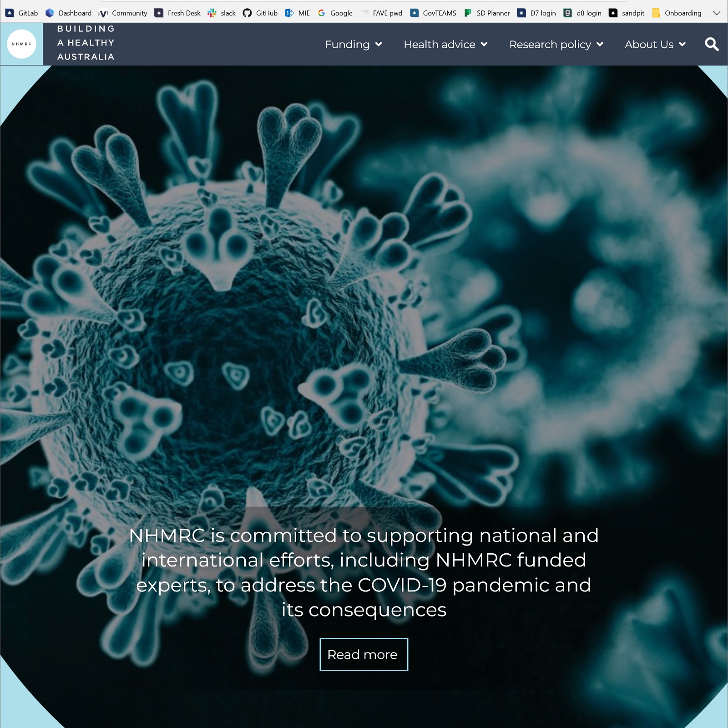Click the Building a Healthy Australia heading
728x728 pixels.
click(x=86, y=43)
